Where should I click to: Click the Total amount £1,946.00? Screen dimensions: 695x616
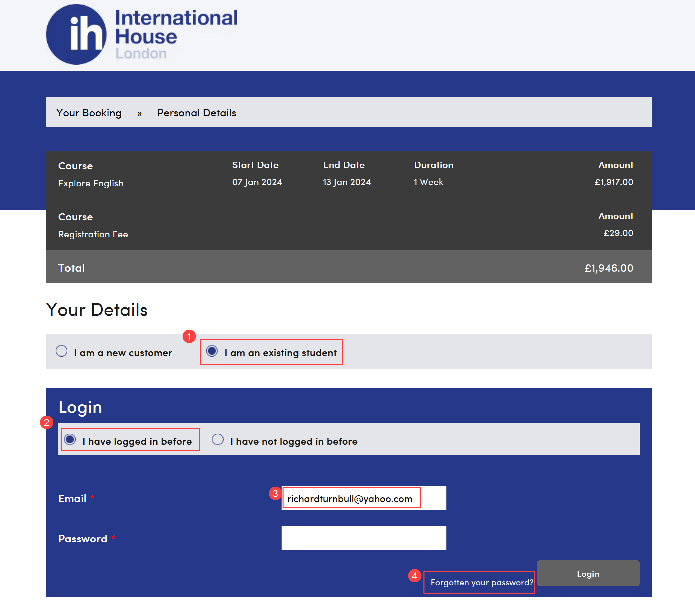pos(609,268)
